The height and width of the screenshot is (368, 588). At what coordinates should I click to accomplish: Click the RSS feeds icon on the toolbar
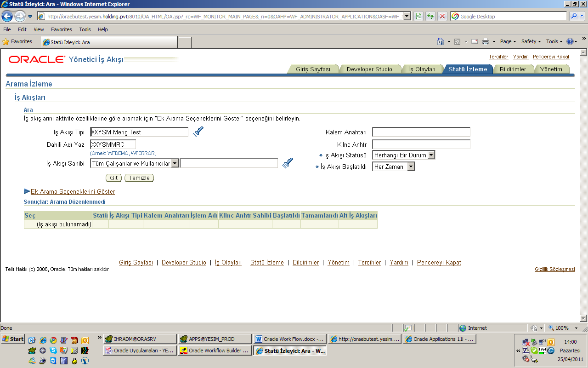pyautogui.click(x=456, y=41)
